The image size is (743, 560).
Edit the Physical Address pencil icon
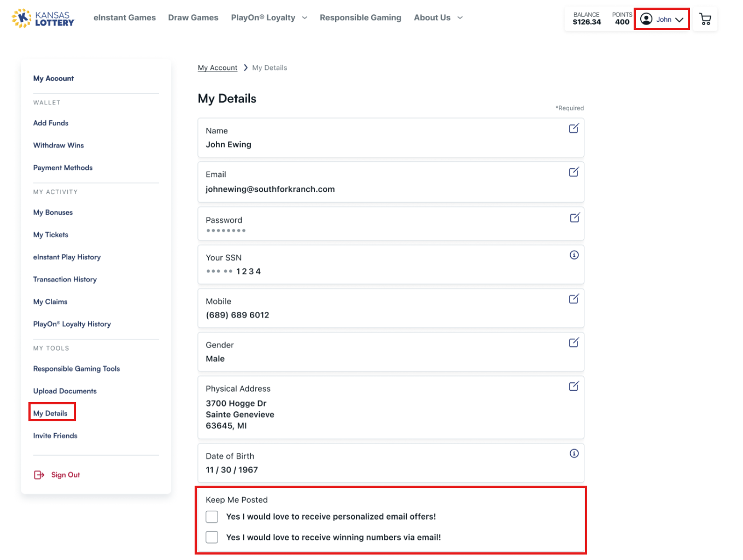pyautogui.click(x=574, y=386)
